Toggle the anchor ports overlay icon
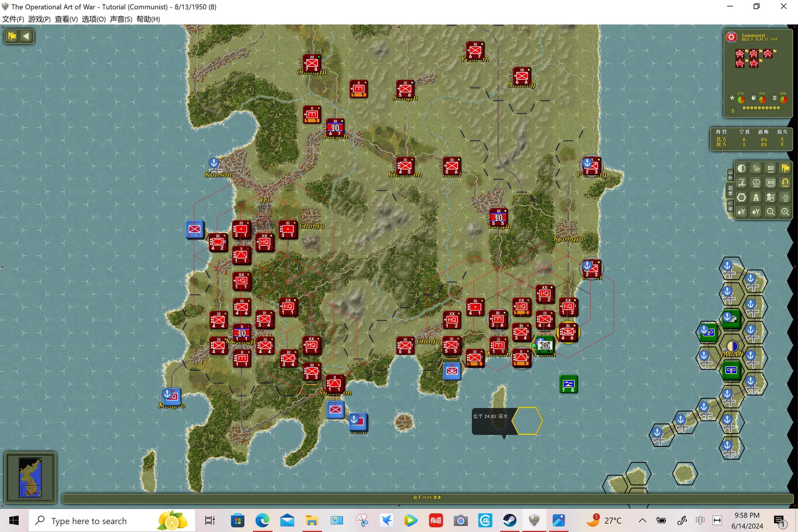The width and height of the screenshot is (798, 532). point(756,183)
